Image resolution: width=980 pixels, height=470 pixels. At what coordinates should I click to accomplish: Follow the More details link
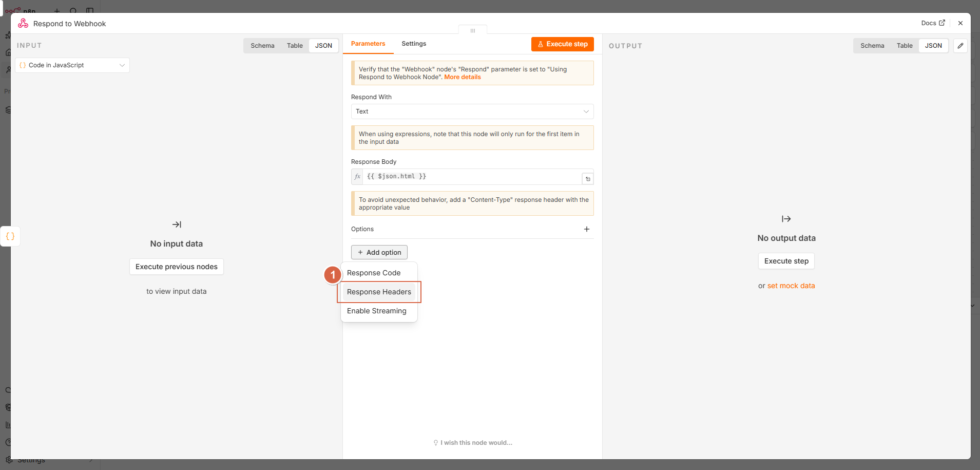pos(463,77)
